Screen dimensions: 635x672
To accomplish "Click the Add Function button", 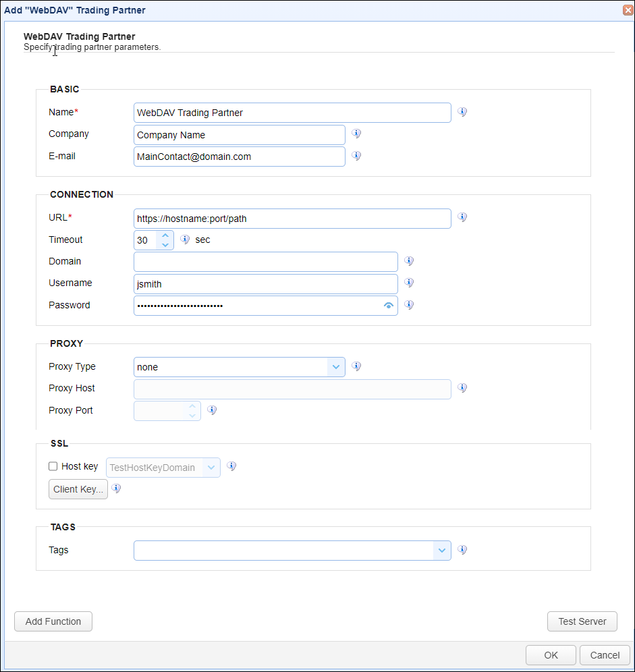I will coord(53,621).
